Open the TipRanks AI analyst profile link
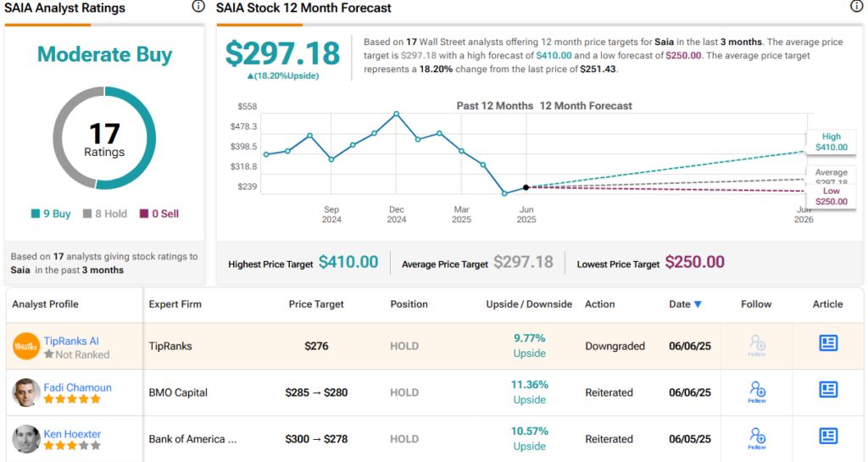 71,341
